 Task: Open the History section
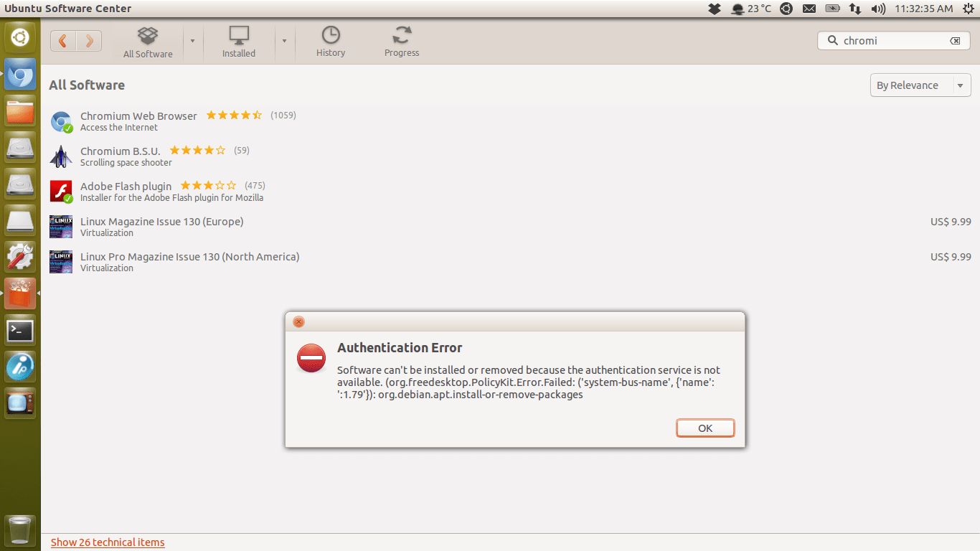click(331, 43)
